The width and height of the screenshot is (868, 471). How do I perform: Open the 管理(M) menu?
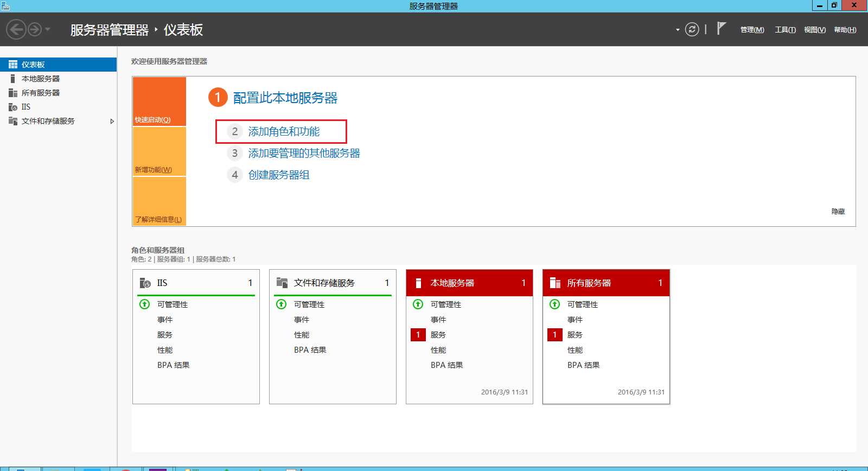(752, 30)
